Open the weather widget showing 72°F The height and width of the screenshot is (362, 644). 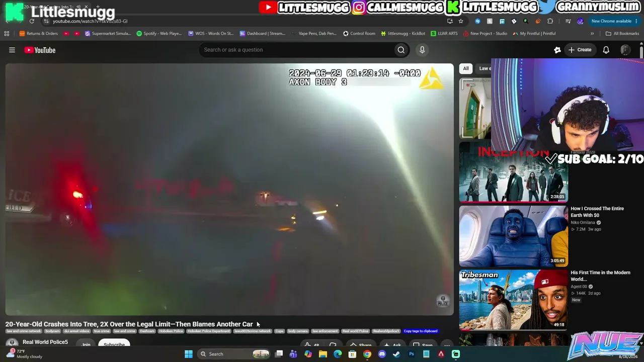pos(24,354)
